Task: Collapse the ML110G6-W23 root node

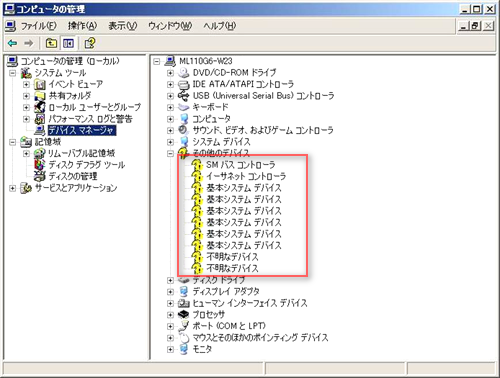Action: coord(157,61)
